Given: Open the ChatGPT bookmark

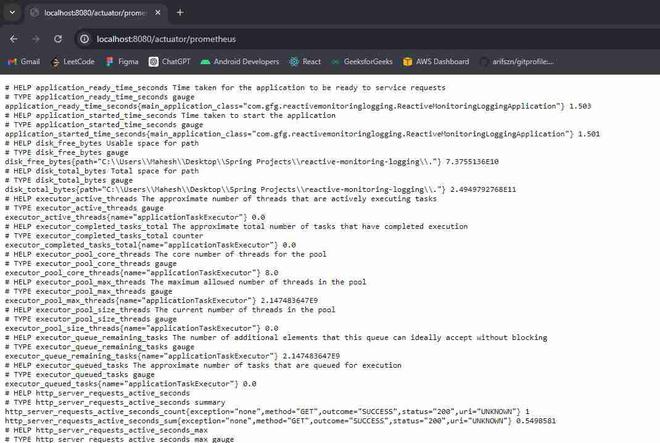Looking at the screenshot, I should click(170, 61).
